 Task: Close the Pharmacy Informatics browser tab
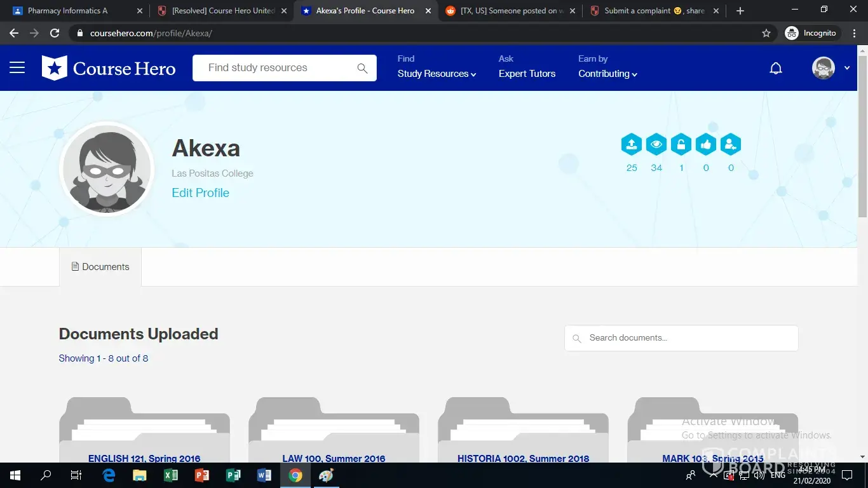(140, 11)
